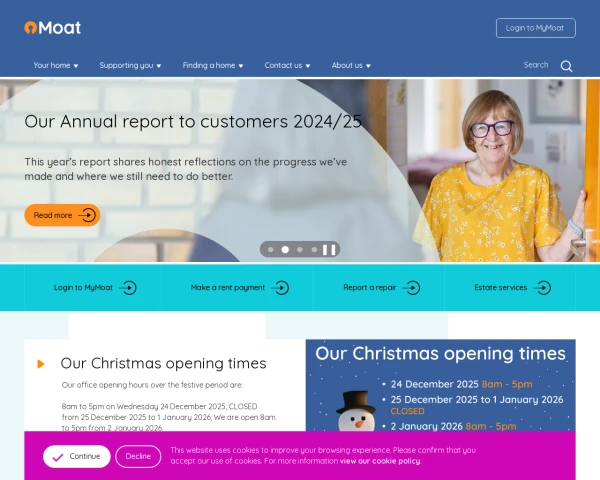The height and width of the screenshot is (480, 600).
Task: Expand the Supporting you dropdown menu
Action: coord(130,65)
